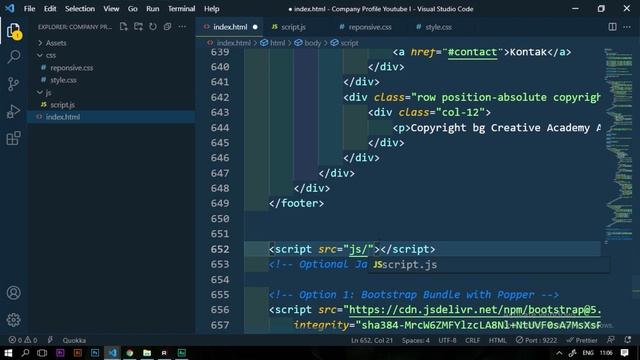
Task: Click the feedback icon in status bar
Action: [x=611, y=340]
